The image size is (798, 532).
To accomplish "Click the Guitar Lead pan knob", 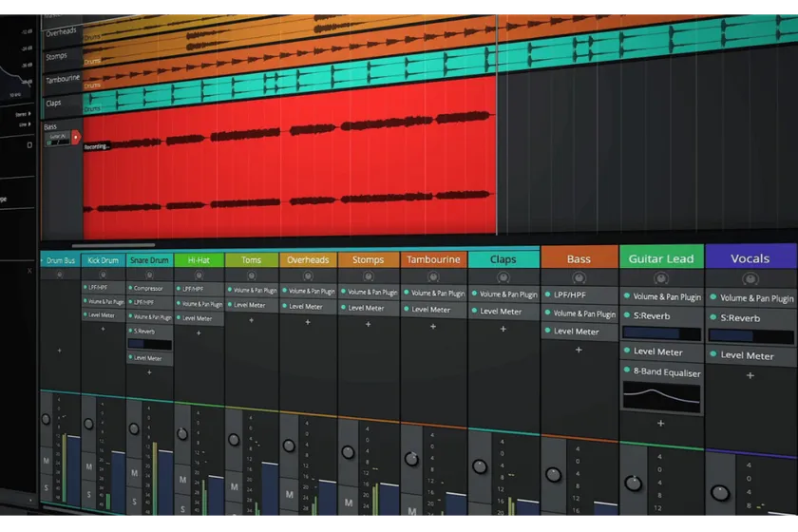I will tap(633, 484).
